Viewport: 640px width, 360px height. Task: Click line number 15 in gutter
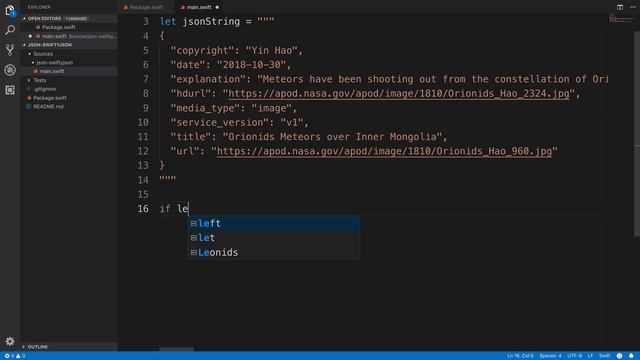point(143,194)
